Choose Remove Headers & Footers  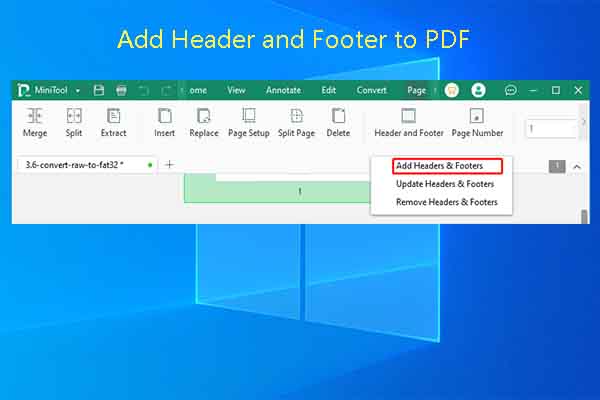tap(447, 202)
